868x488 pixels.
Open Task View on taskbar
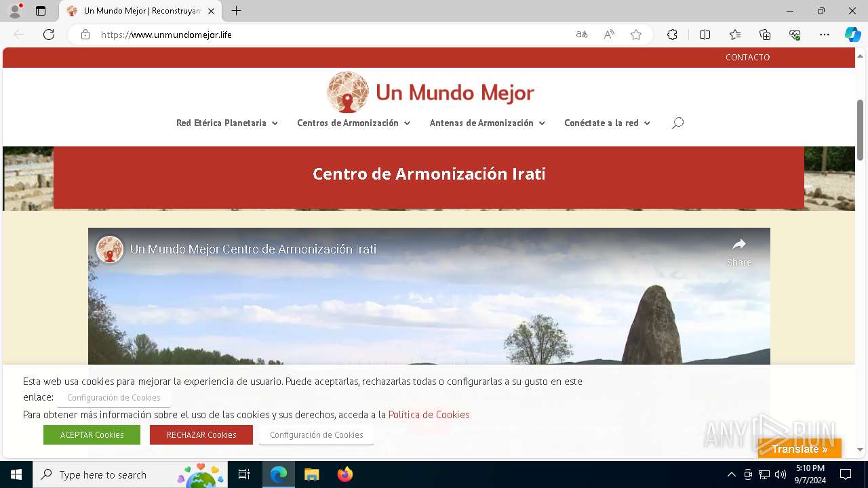point(244,474)
